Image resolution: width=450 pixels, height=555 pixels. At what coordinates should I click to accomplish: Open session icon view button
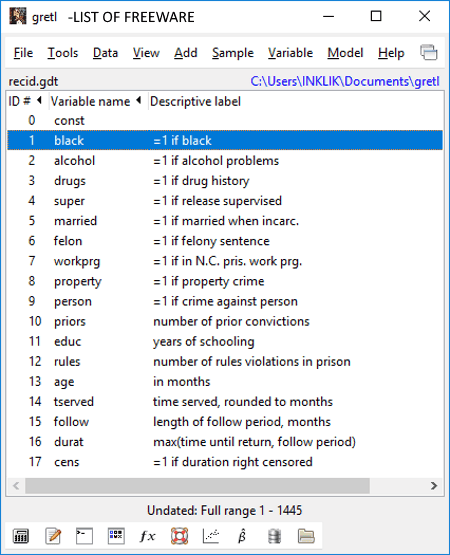coord(116,536)
